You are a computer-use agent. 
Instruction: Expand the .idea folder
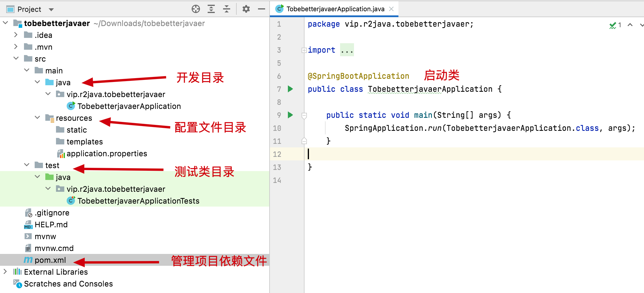pos(16,35)
